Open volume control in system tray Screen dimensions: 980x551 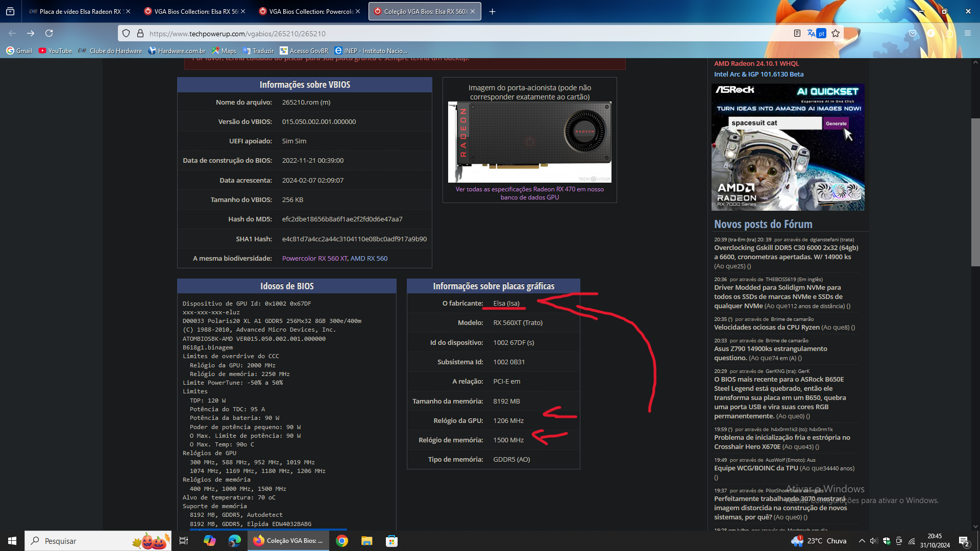873,541
